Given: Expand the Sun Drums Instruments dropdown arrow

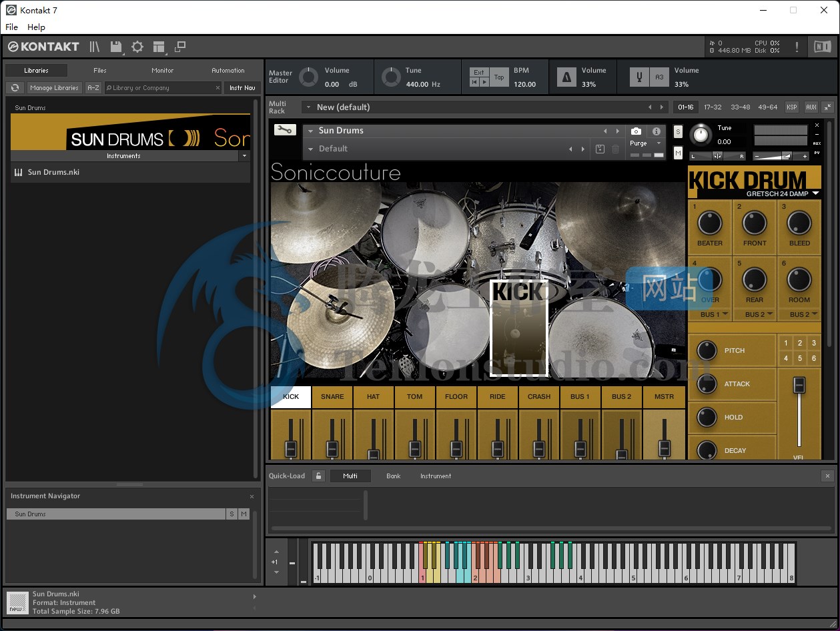Looking at the screenshot, I should (x=244, y=156).
